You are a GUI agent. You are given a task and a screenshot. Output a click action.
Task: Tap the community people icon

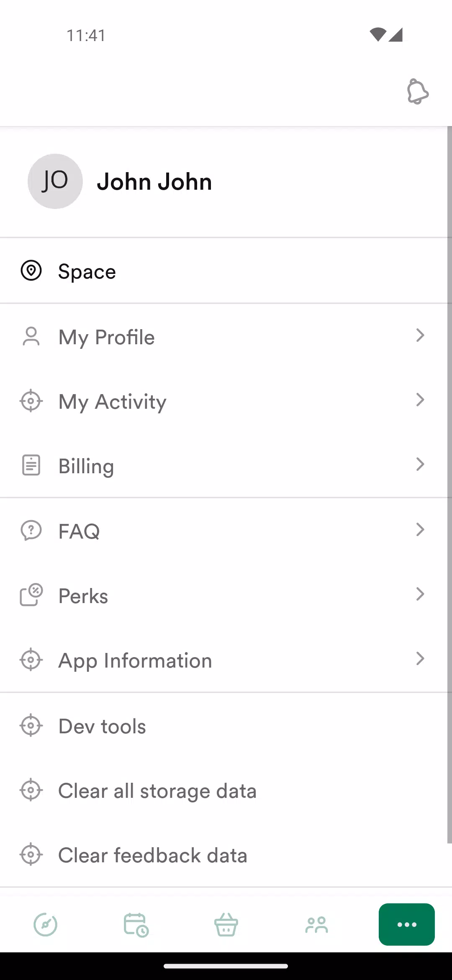tap(316, 924)
